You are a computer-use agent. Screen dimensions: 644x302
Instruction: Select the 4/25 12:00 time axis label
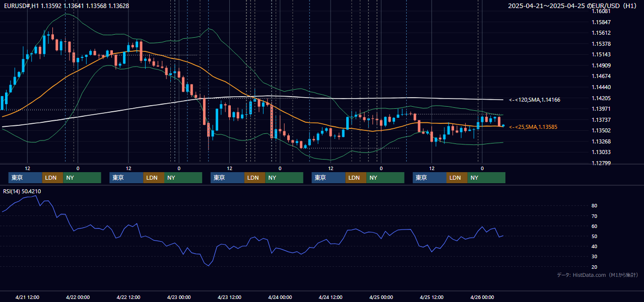click(432, 297)
